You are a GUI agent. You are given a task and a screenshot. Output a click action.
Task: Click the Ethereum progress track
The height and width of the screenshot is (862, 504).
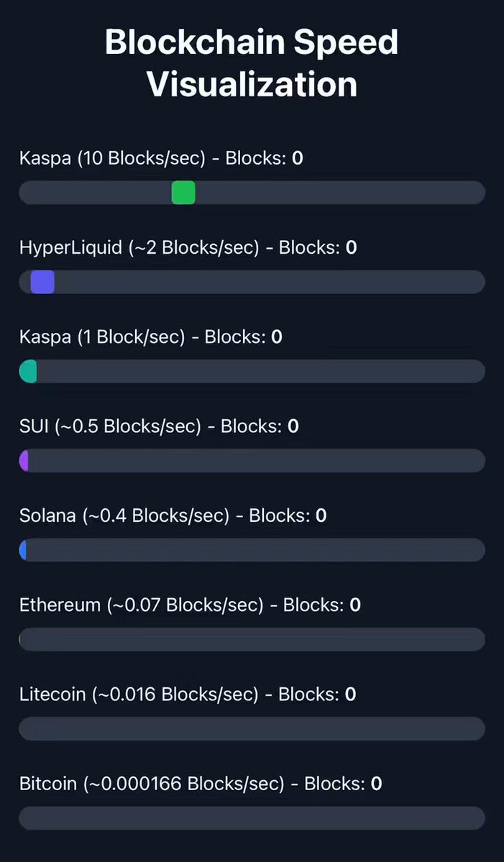coord(288,638)
